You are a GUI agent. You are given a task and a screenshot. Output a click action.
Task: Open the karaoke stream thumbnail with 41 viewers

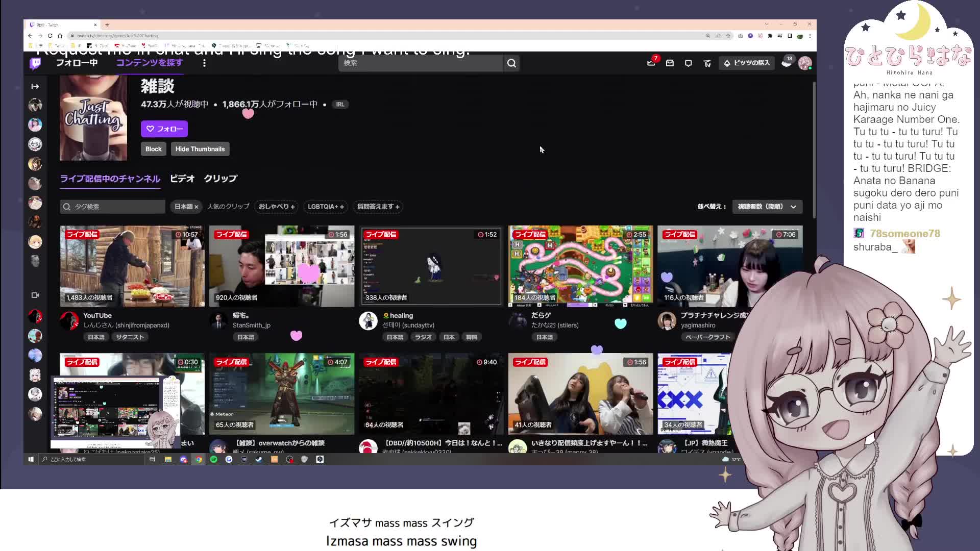click(x=581, y=394)
